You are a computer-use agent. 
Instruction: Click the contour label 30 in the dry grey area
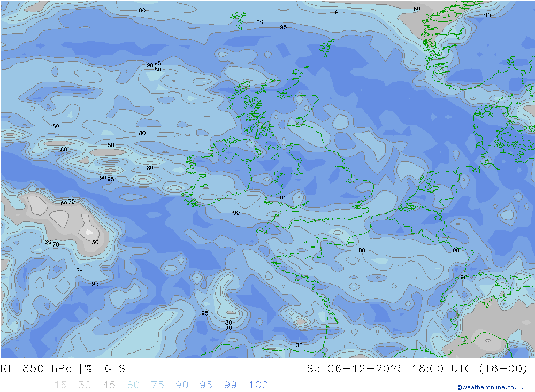pos(95,242)
